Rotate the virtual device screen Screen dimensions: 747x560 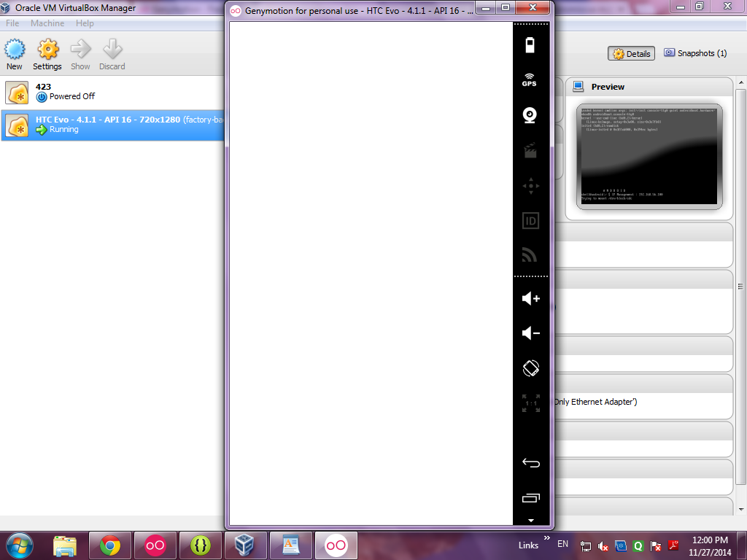tap(531, 368)
